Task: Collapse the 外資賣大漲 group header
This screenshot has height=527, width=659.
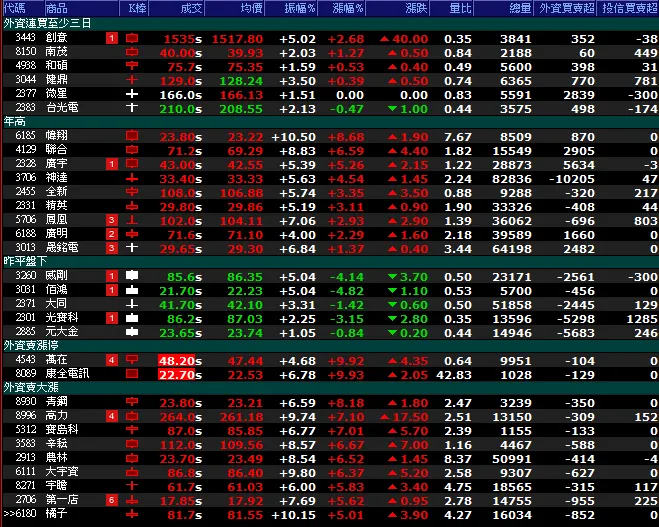Action: point(330,388)
